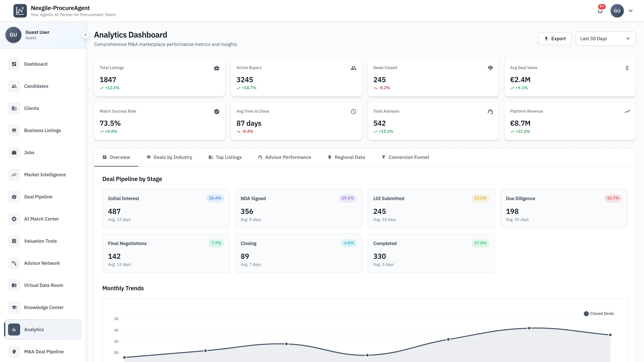644x362 pixels.
Task: Select the Dashboard icon in the sidebar
Action: point(14,64)
